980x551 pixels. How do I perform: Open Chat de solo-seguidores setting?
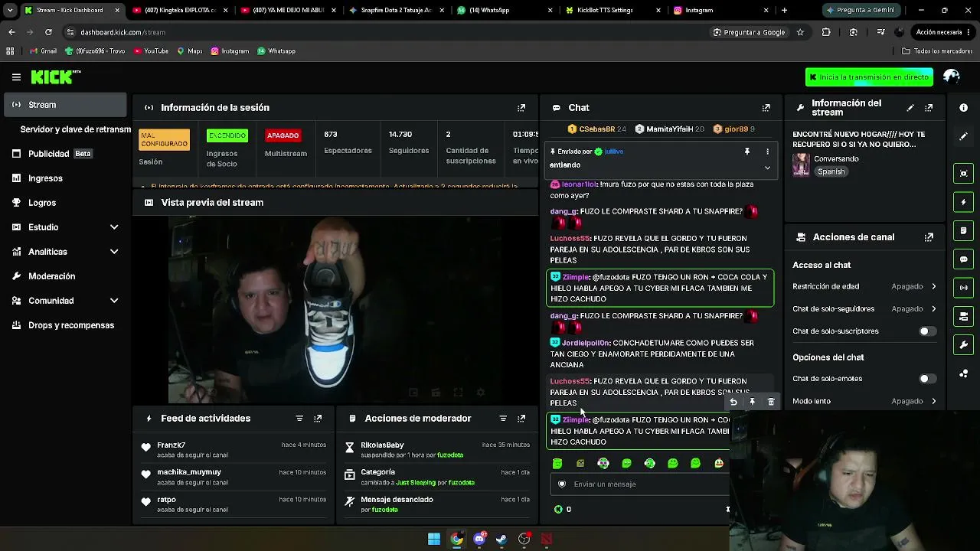click(x=864, y=309)
